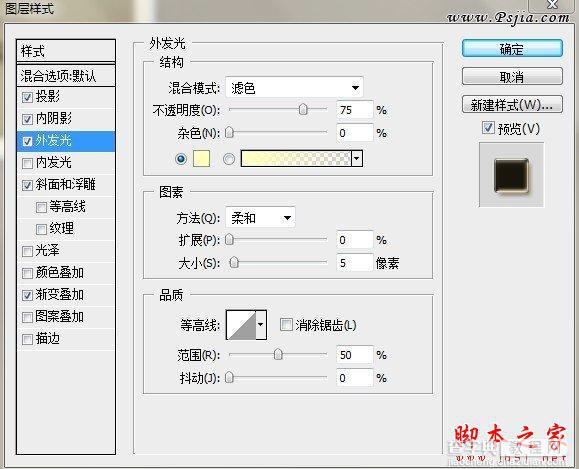Click the 取消 button
Viewport: 579px width, 469px height.
512,77
